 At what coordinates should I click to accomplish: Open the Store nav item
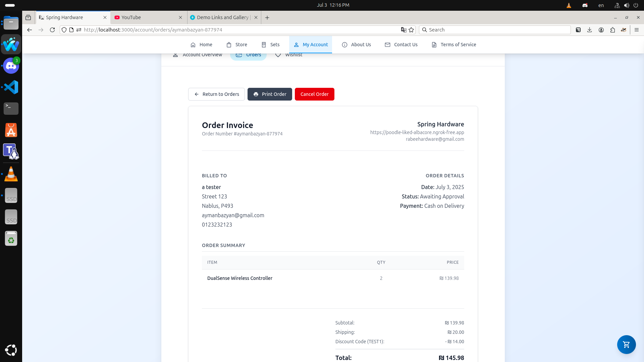pyautogui.click(x=237, y=45)
